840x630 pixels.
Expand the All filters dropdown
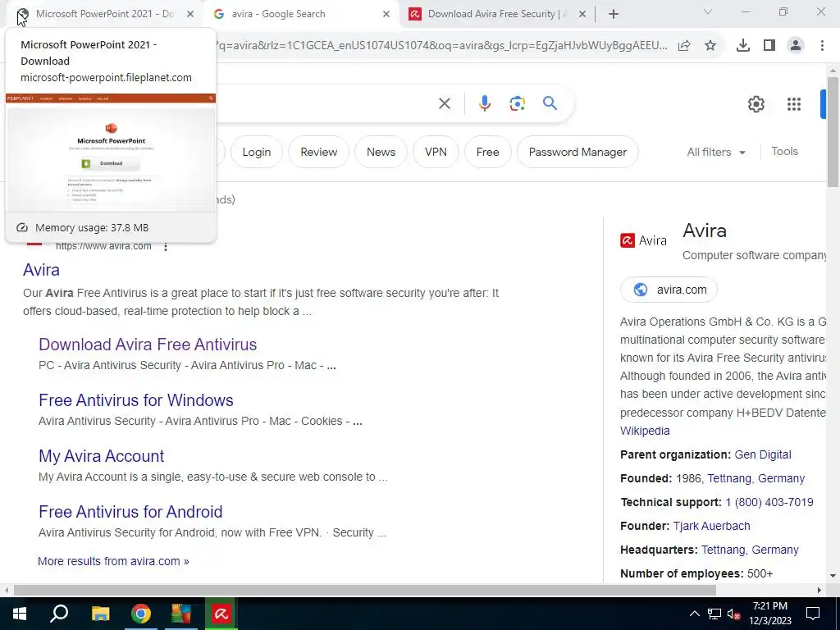(x=715, y=152)
